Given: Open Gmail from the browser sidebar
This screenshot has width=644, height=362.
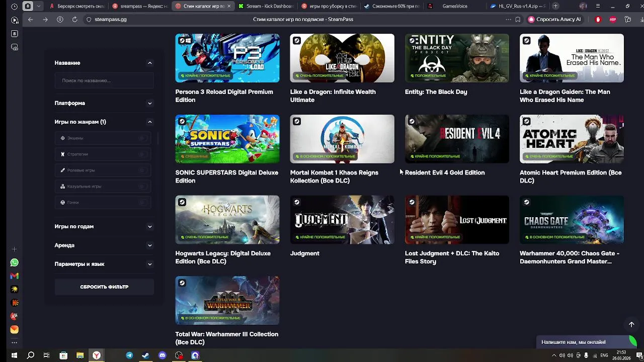Looking at the screenshot, I should [14, 276].
